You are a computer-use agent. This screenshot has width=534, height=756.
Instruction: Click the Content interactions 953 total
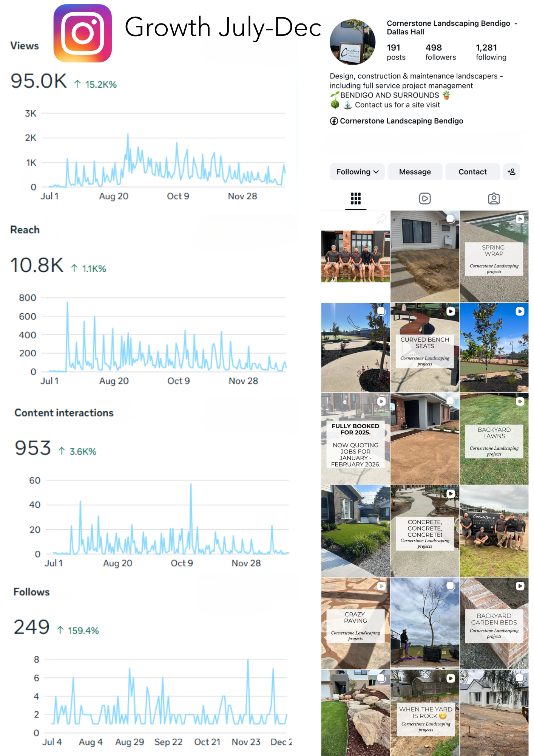[33, 448]
